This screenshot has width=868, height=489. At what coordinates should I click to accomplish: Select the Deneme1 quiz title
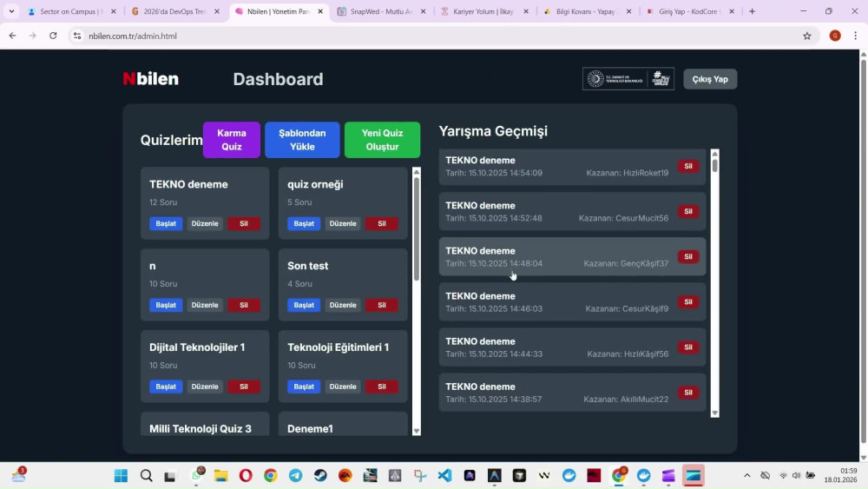pyautogui.click(x=310, y=429)
